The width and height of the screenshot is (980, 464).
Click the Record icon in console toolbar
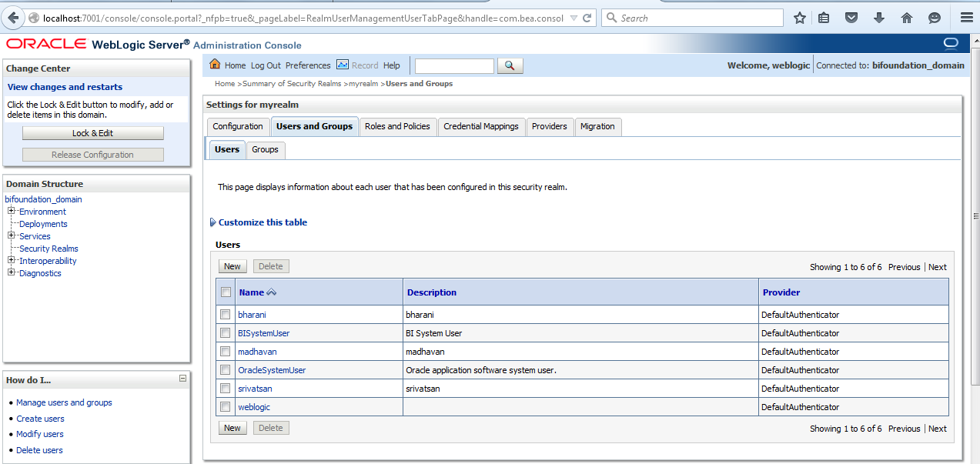[x=343, y=65]
